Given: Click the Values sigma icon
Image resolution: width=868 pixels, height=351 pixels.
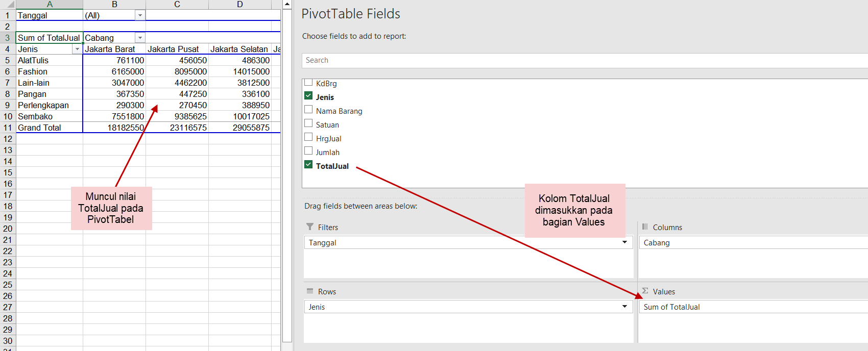Looking at the screenshot, I should pos(645,291).
